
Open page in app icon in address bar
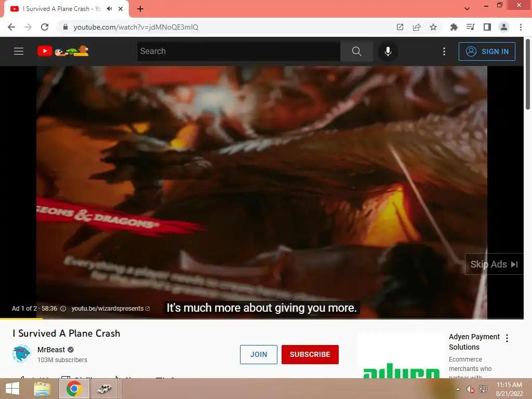(x=400, y=27)
